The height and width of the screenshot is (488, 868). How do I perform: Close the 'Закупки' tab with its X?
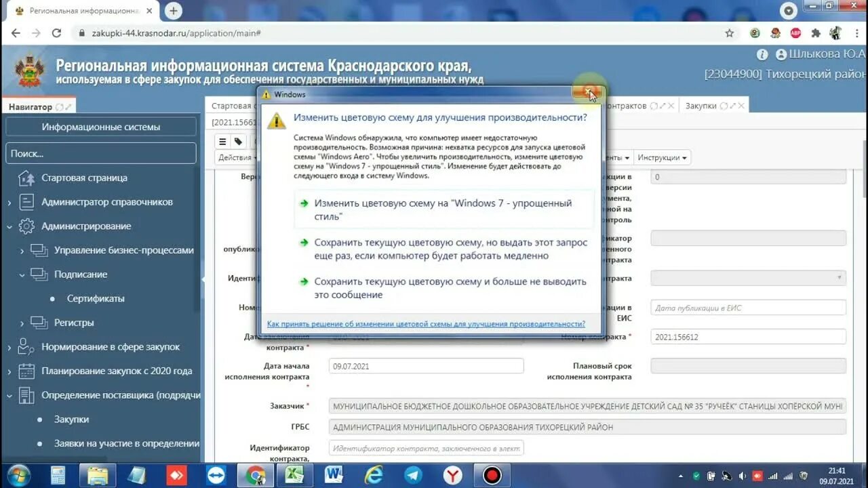tap(742, 106)
